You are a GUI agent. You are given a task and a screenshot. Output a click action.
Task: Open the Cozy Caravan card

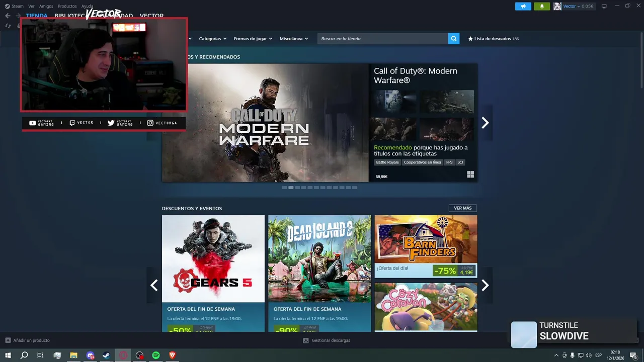(x=426, y=307)
